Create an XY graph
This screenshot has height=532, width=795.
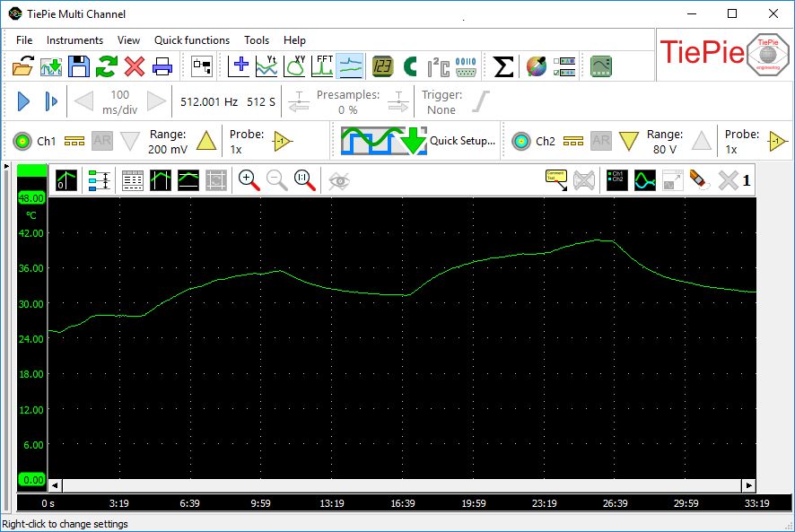point(294,65)
